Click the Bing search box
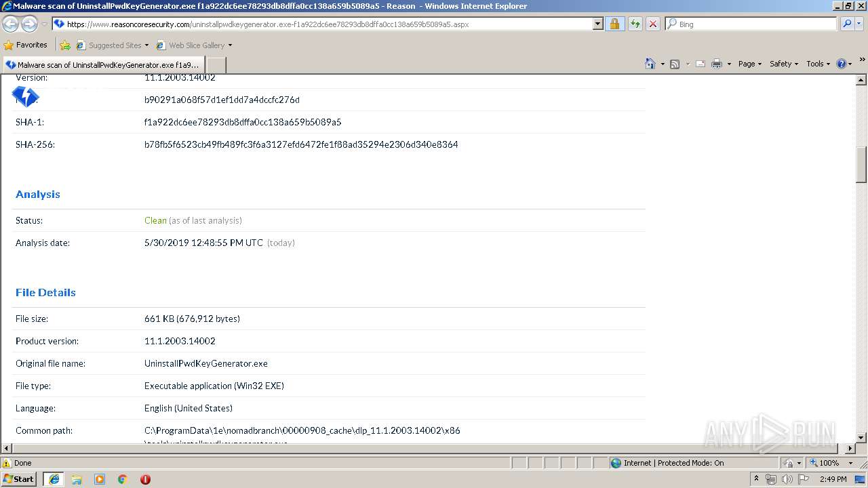This screenshot has height=488, width=868. [x=751, y=24]
